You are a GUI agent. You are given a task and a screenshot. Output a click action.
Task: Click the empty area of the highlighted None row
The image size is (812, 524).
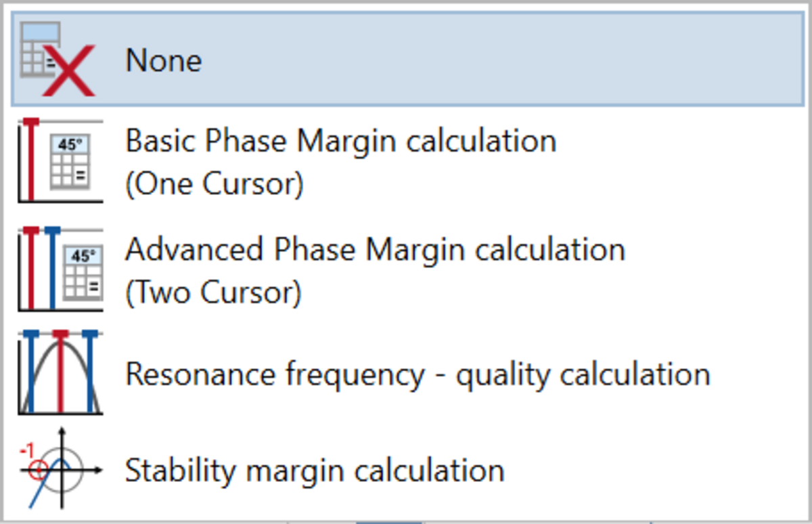tap(501, 60)
